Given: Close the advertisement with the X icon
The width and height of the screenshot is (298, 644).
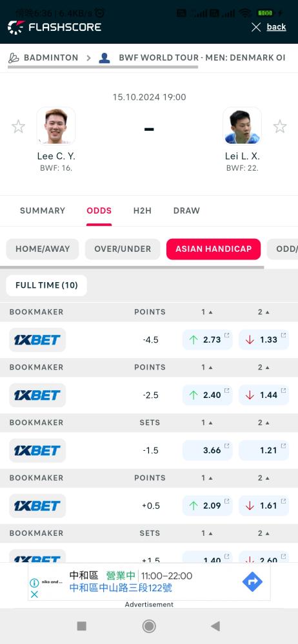Looking at the screenshot, I should click(x=35, y=594).
